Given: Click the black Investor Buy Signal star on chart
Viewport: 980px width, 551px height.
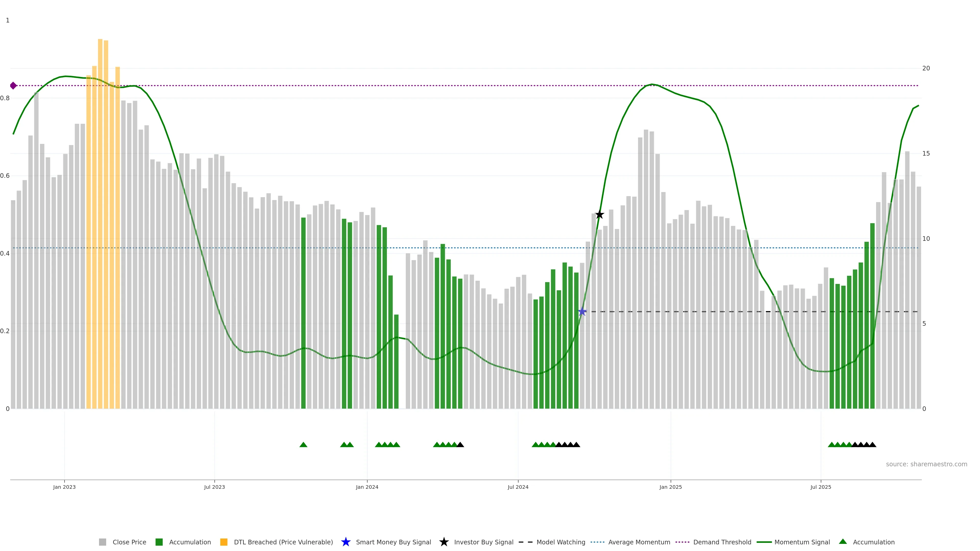Looking at the screenshot, I should tap(599, 215).
